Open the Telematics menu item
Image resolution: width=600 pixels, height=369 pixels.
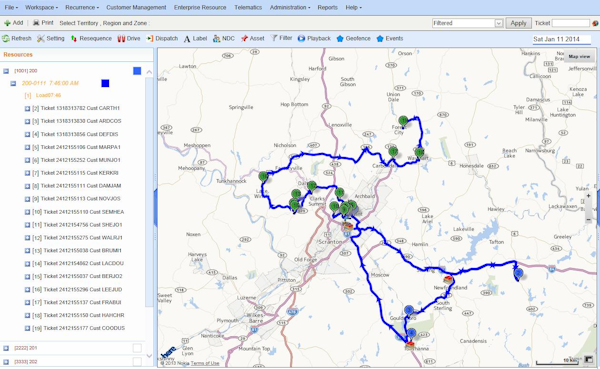(x=248, y=7)
